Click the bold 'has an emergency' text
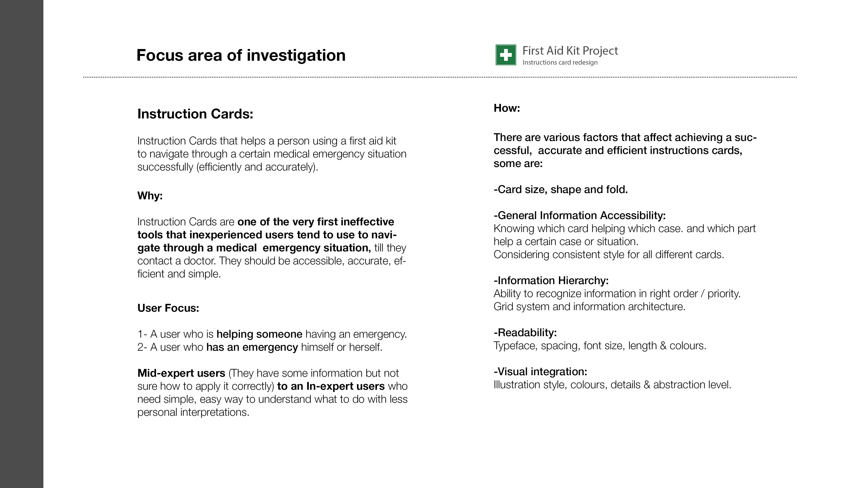Viewport: 868px width, 488px height. tap(252, 347)
